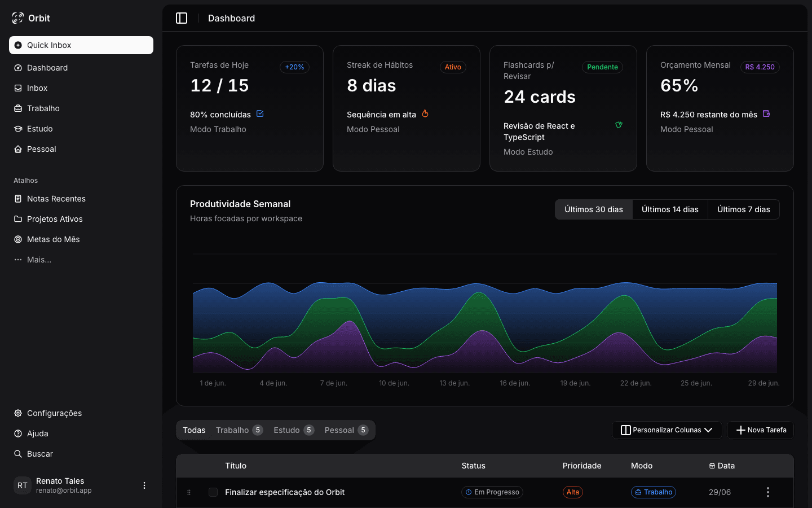Click the Metas do Mês target icon
This screenshot has width=812, height=508.
pos(17,239)
